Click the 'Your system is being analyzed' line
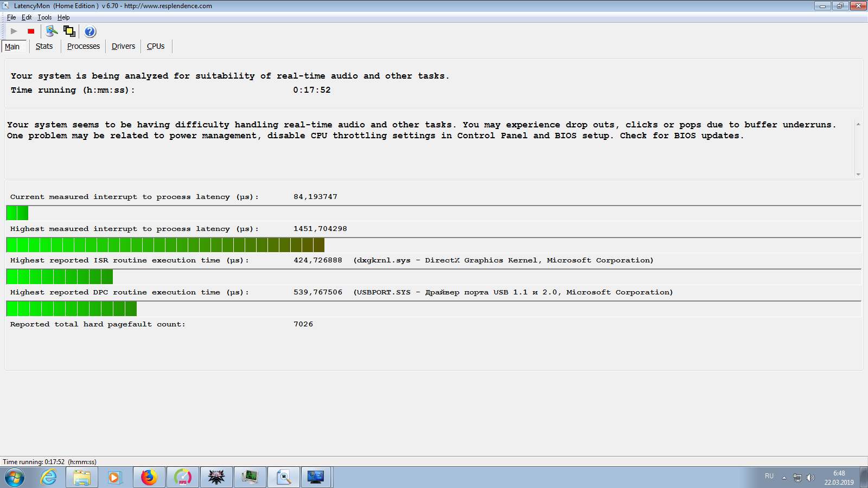Viewport: 868px width, 488px height. [230, 76]
